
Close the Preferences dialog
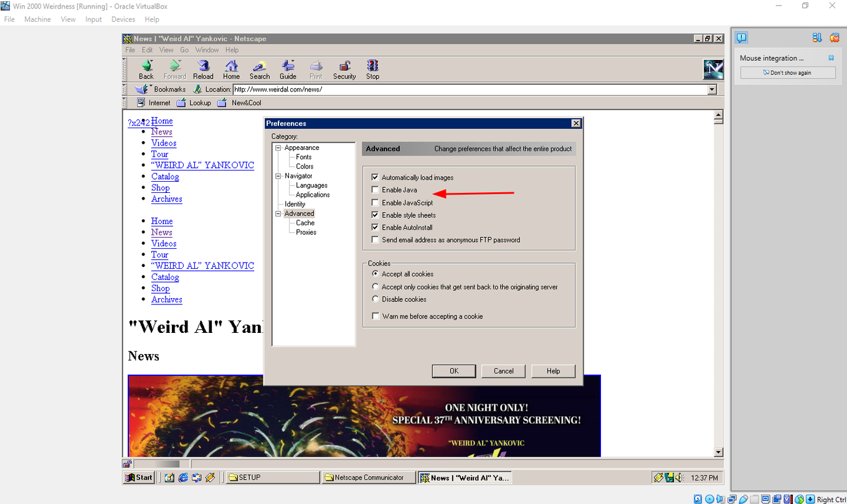(x=576, y=123)
